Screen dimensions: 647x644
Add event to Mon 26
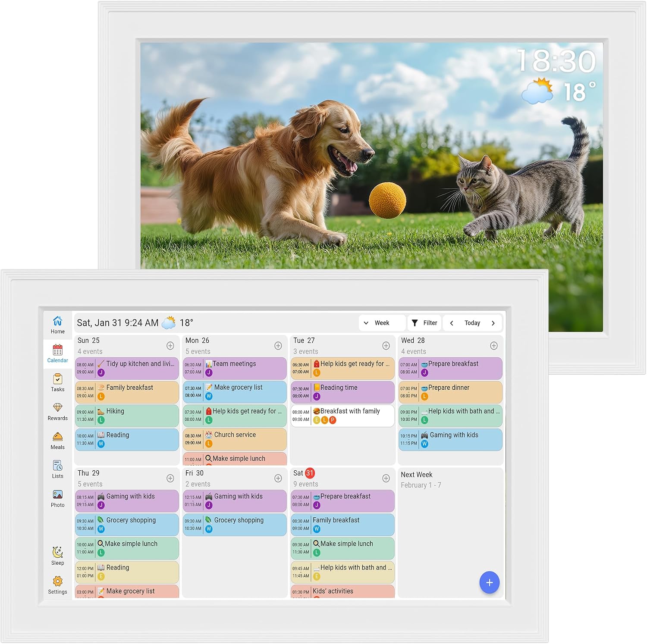278,346
